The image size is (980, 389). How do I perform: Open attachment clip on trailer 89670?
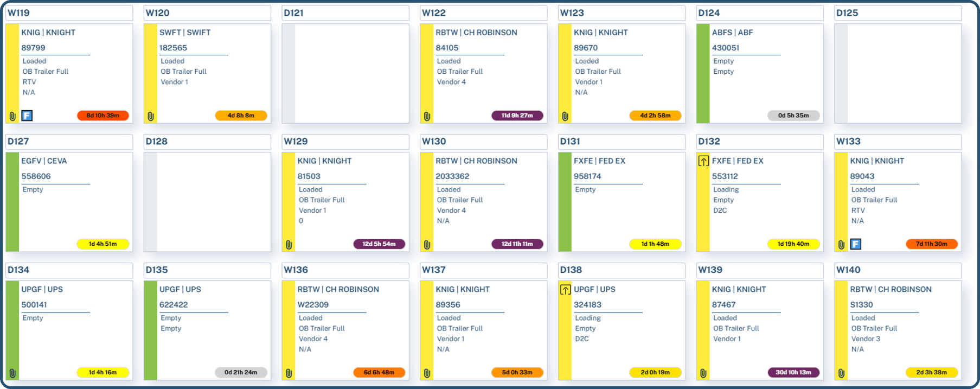(x=565, y=116)
